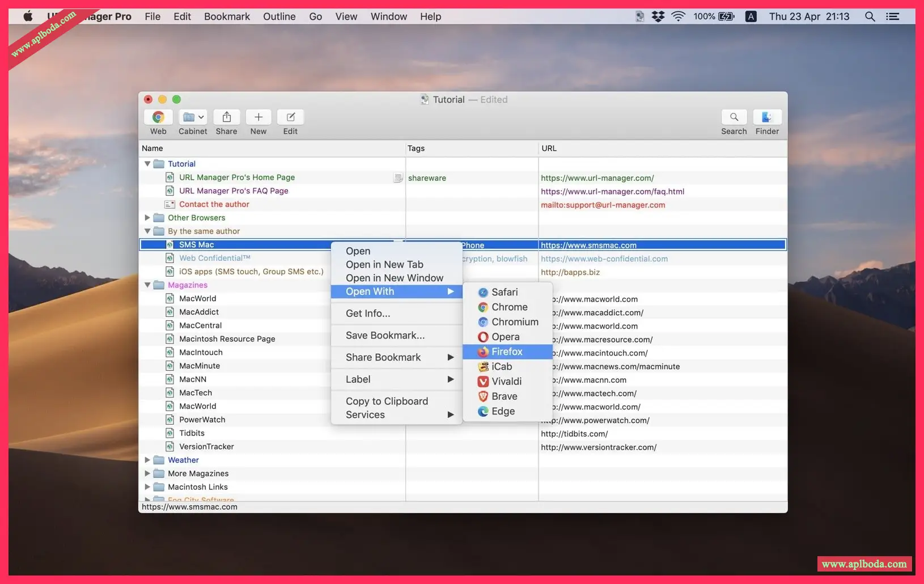Choose Chromium in Open With submenu
The width and height of the screenshot is (924, 584).
[507, 321]
